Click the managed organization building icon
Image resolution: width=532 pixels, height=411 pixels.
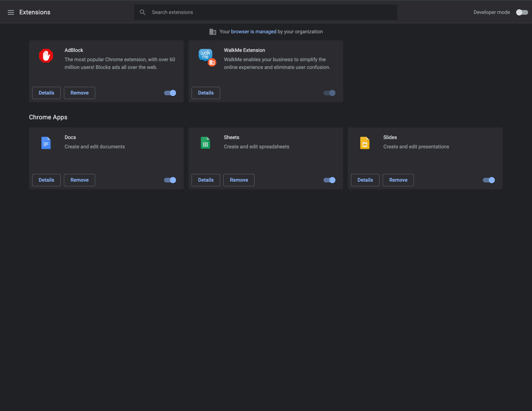(x=213, y=32)
